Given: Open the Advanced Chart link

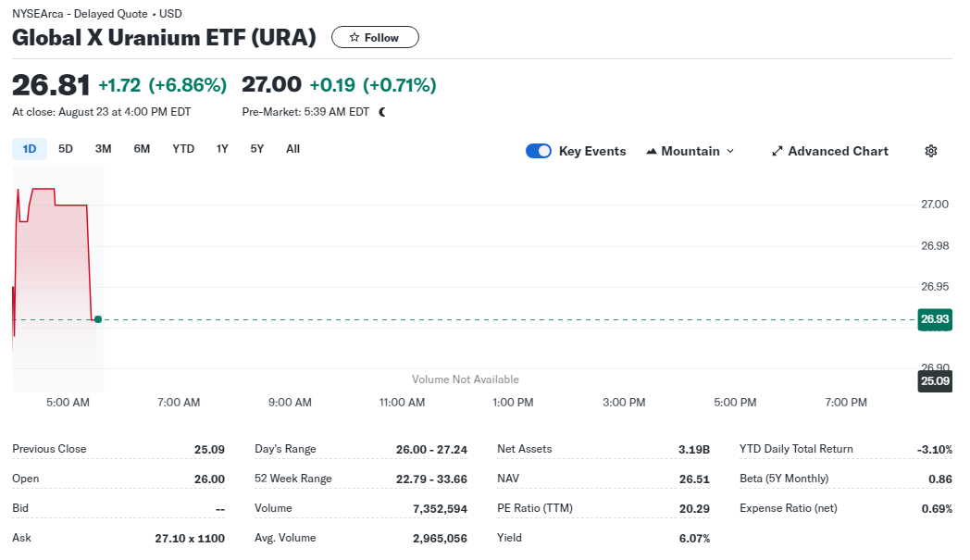Looking at the screenshot, I should [829, 151].
